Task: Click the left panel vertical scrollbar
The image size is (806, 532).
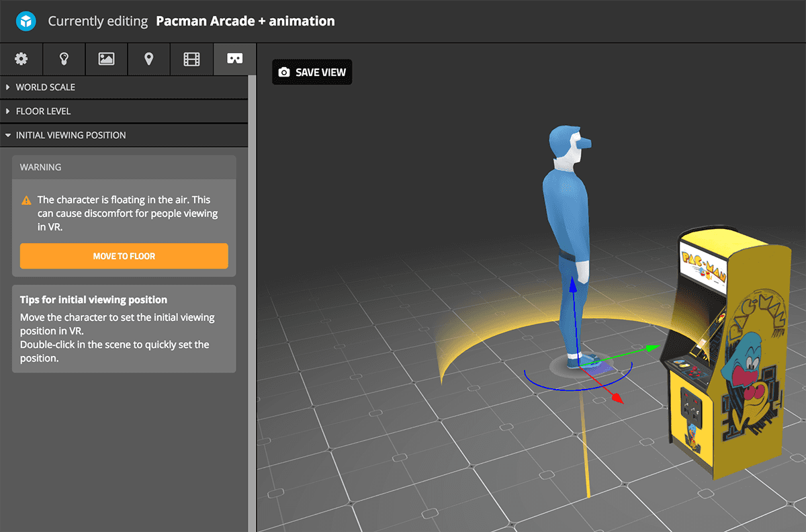Action: pyautogui.click(x=252, y=302)
